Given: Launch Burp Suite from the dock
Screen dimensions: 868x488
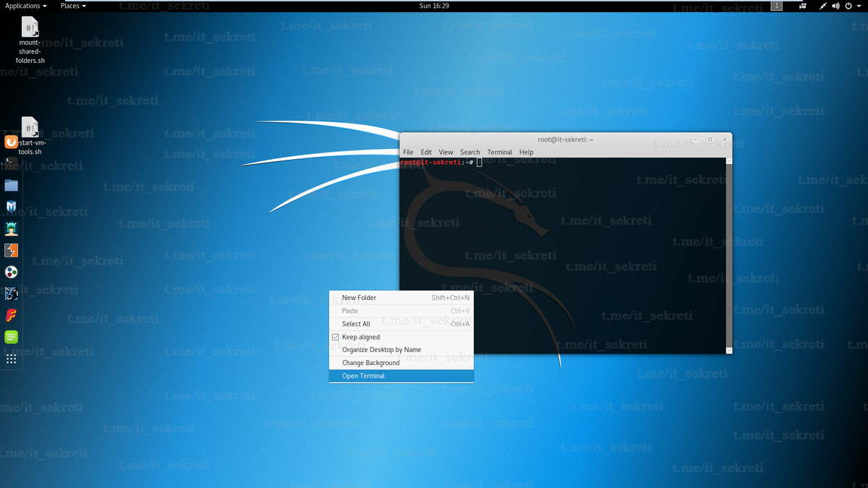Looking at the screenshot, I should tap(11, 250).
